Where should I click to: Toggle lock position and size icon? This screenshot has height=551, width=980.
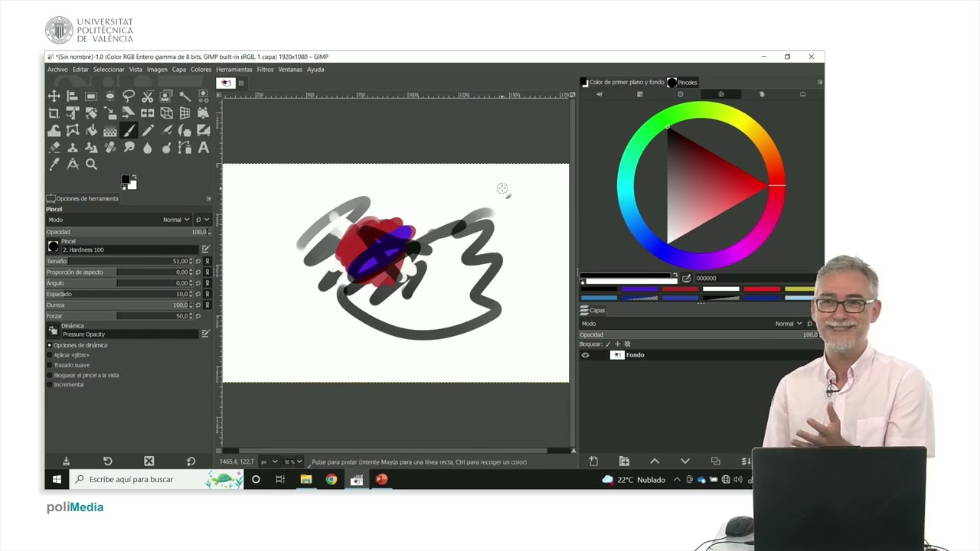pos(617,344)
